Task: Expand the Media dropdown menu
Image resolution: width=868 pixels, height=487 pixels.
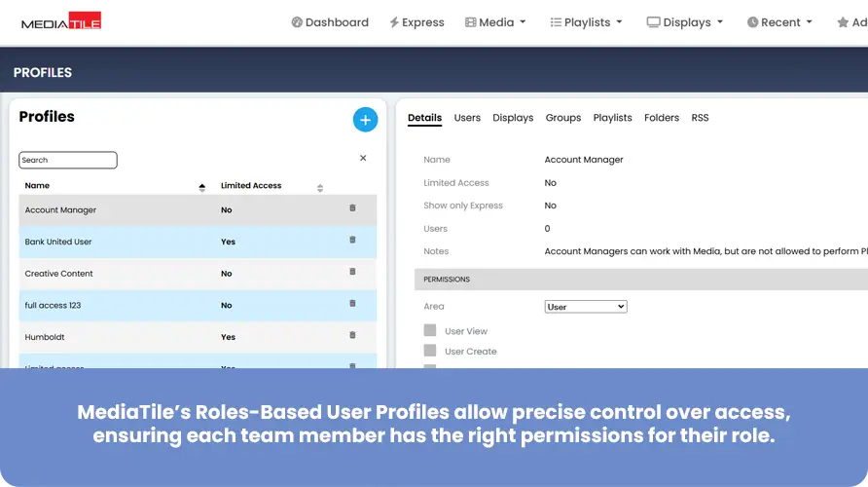Action: [x=495, y=22]
